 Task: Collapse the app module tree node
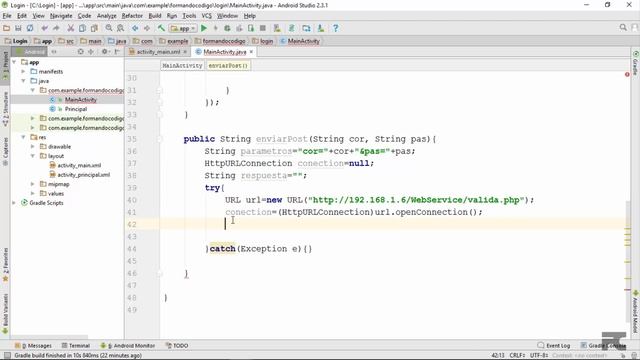(x=14, y=62)
